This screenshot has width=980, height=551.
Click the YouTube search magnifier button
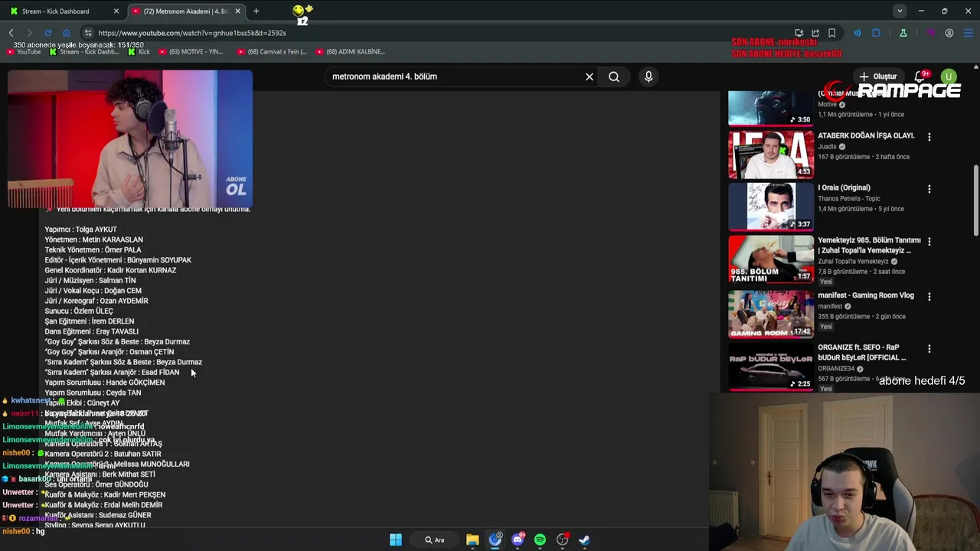click(x=614, y=77)
